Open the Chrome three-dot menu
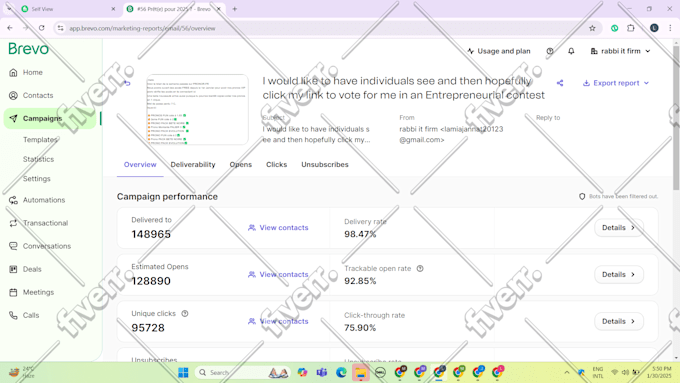 [670, 28]
